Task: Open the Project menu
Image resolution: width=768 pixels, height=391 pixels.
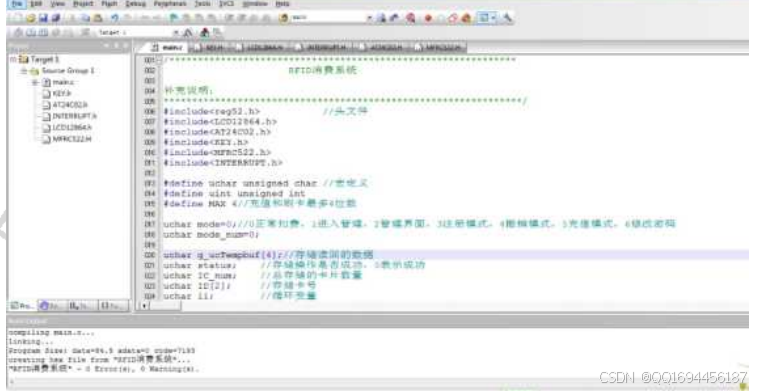Action: (83, 3)
